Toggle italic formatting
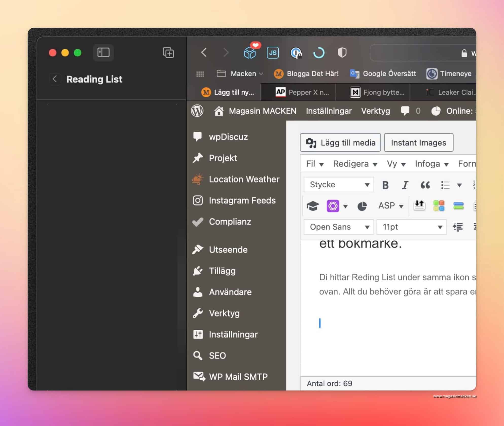Viewport: 504px width, 426px height. [405, 185]
